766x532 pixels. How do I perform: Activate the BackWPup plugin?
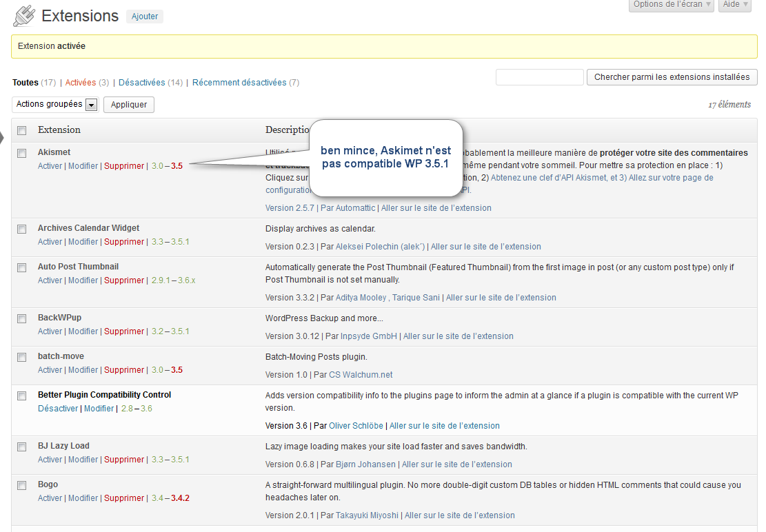(50, 331)
